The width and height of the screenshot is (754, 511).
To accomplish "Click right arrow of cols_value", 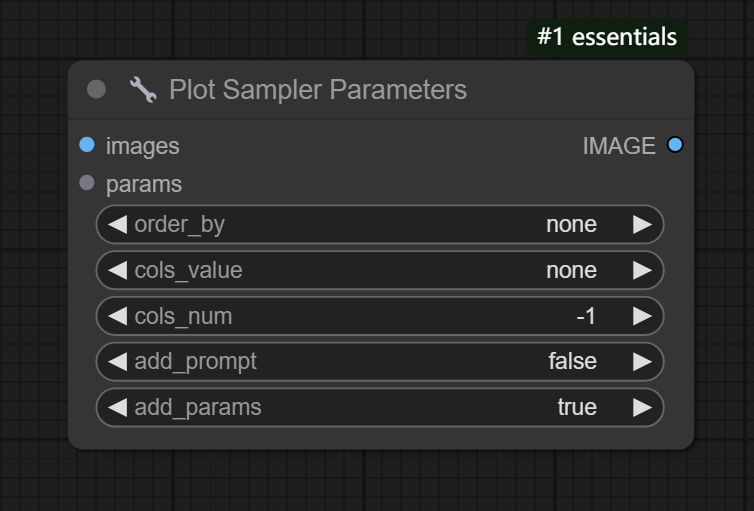I will pyautogui.click(x=642, y=270).
